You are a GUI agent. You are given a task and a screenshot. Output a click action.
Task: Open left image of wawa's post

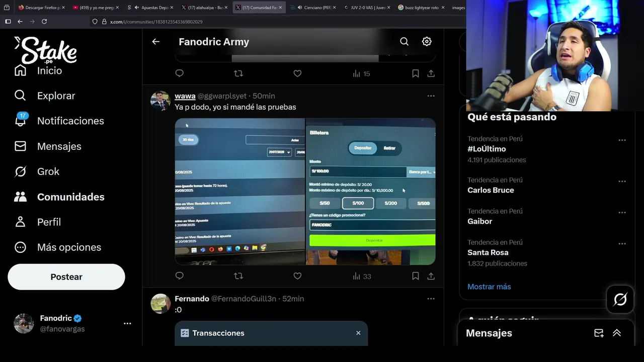point(239,192)
